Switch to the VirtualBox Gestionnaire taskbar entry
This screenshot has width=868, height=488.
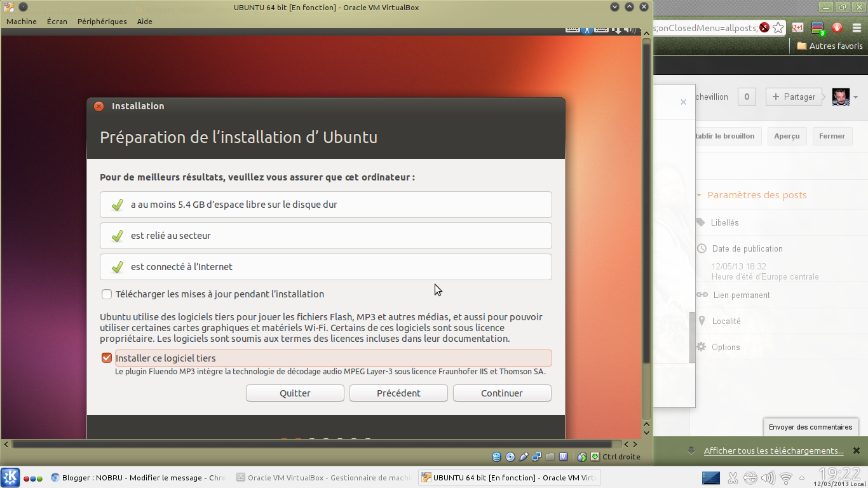tap(323, 478)
